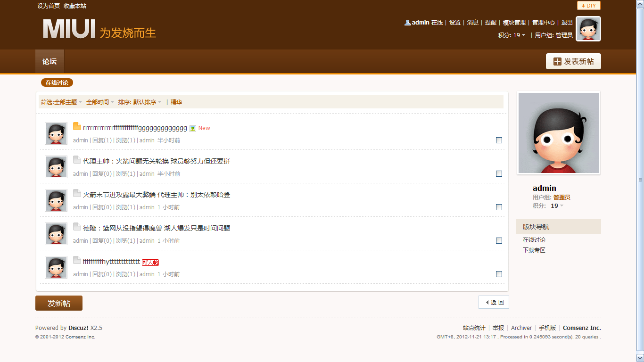The width and height of the screenshot is (644, 362).
Task: Open the DIY button
Action: click(x=589, y=6)
